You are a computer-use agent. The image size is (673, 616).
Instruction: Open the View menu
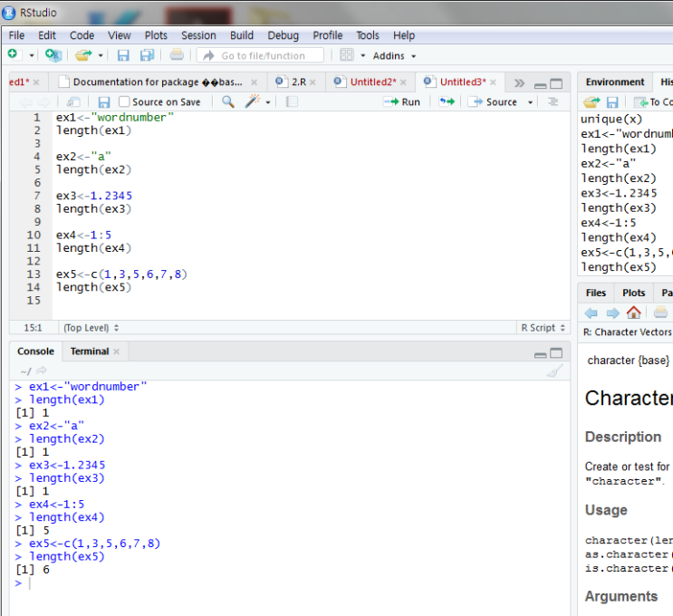click(x=119, y=35)
